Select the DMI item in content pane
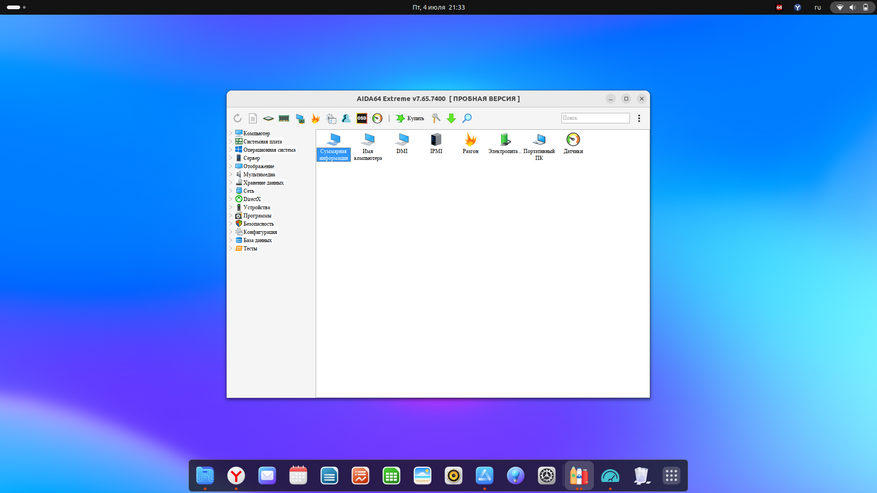 pyautogui.click(x=402, y=140)
